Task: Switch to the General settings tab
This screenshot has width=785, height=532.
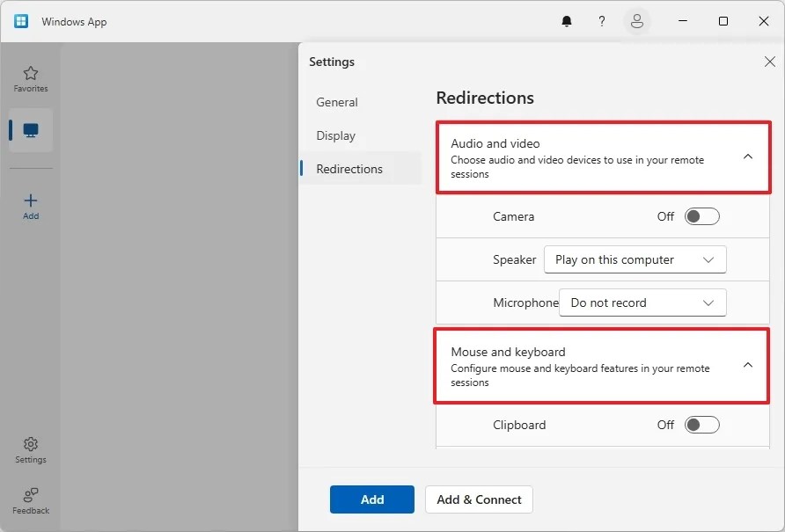Action: click(x=336, y=102)
